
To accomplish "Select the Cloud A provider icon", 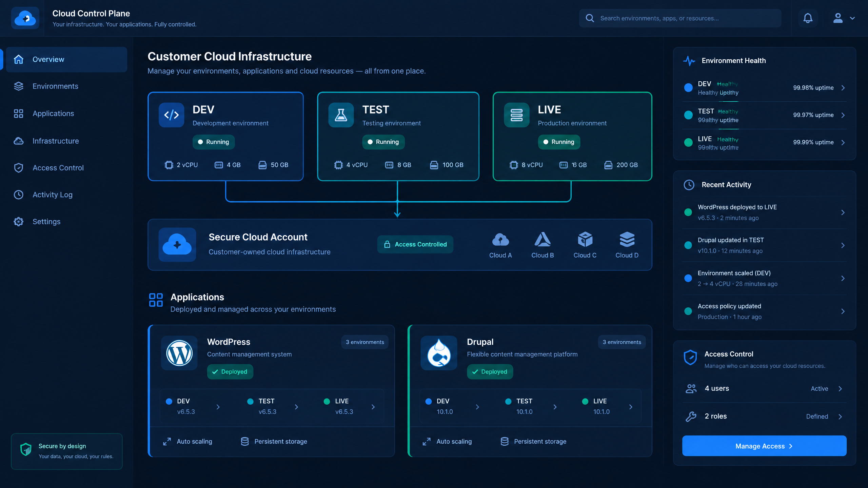I will click(500, 240).
